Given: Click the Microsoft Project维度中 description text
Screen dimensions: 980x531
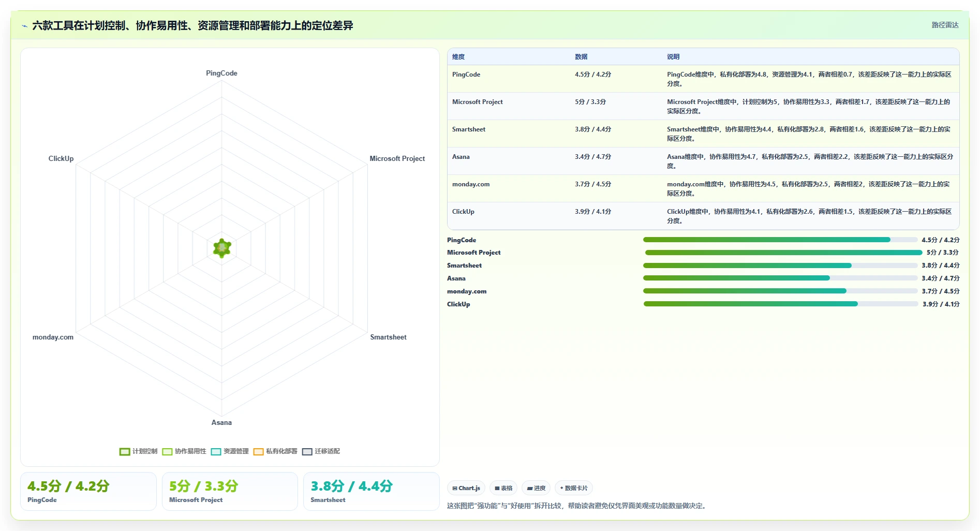Looking at the screenshot, I should pos(809,106).
